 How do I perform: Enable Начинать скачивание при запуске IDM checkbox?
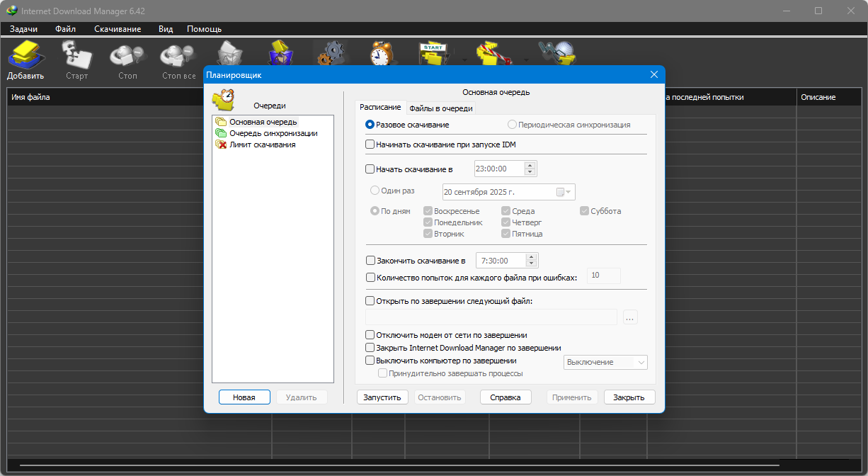point(370,144)
